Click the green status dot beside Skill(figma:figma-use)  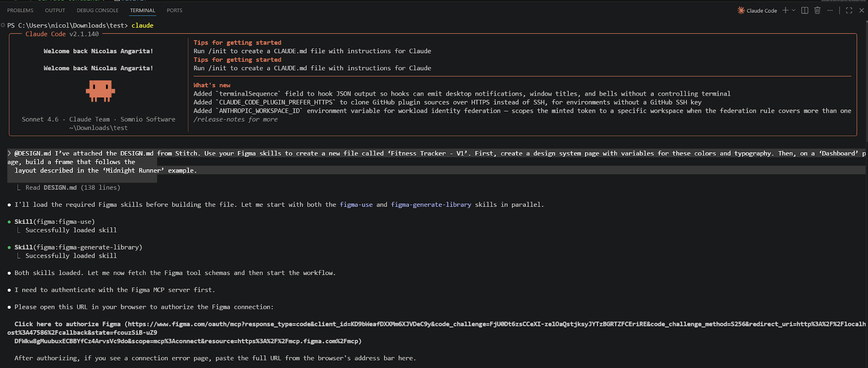pos(9,222)
